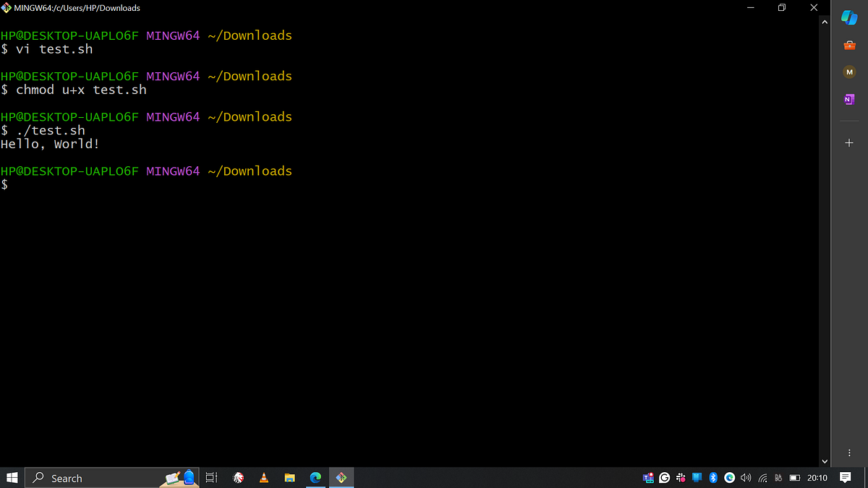This screenshot has height=488, width=868.
Task: Open the sidebar overflow menu (three dots)
Action: [849, 452]
